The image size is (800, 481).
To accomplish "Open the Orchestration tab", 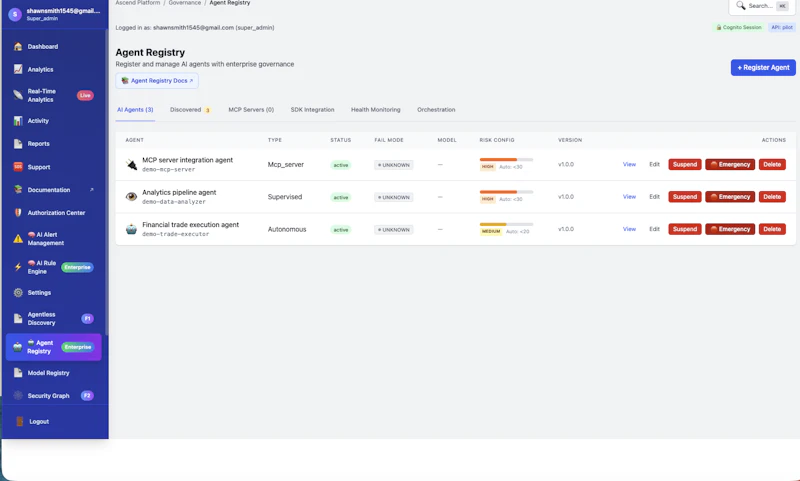I will [436, 110].
